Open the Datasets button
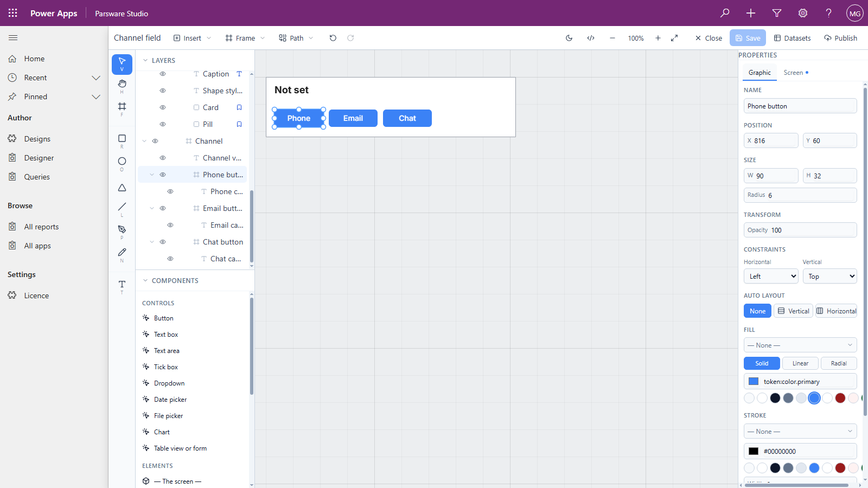 (x=792, y=38)
